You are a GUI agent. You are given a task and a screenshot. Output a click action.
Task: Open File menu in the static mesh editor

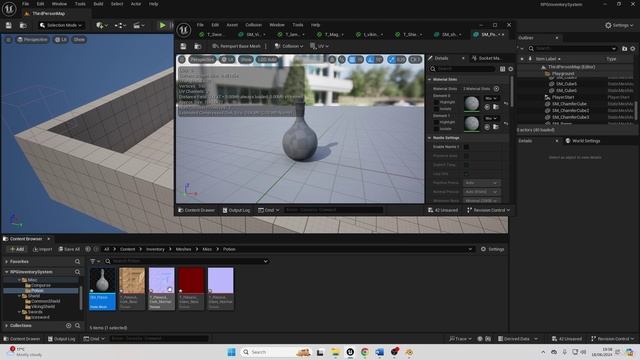(x=200, y=25)
